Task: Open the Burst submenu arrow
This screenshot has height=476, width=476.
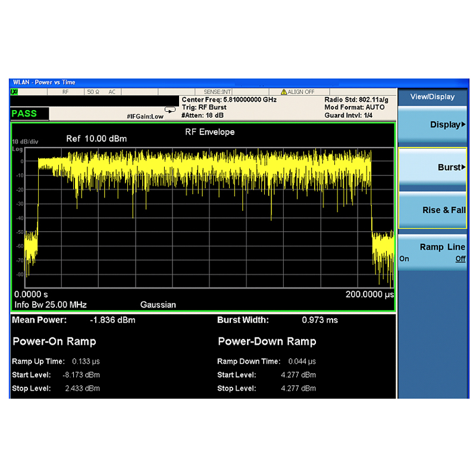Action: [x=464, y=167]
